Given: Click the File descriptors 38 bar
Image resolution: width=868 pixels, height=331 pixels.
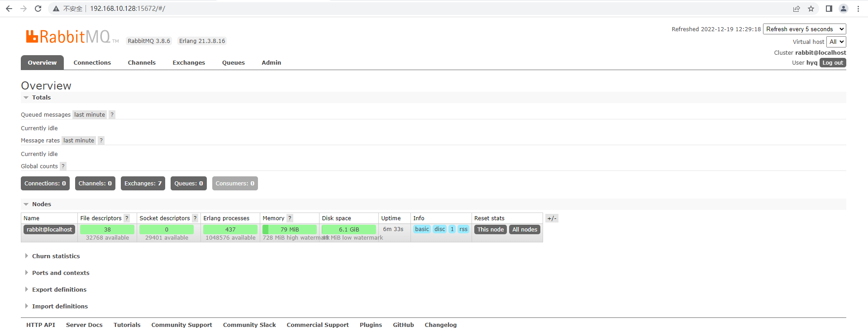Looking at the screenshot, I should pos(107,230).
